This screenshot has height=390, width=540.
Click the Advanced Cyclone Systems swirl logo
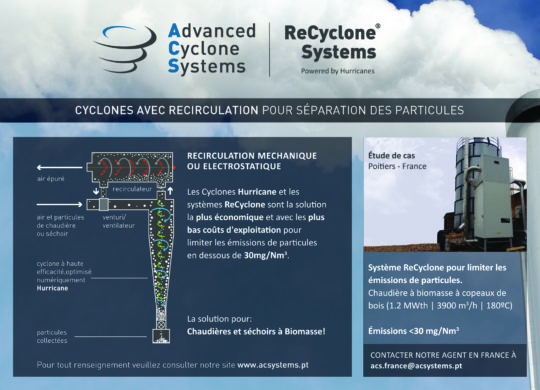[125, 49]
